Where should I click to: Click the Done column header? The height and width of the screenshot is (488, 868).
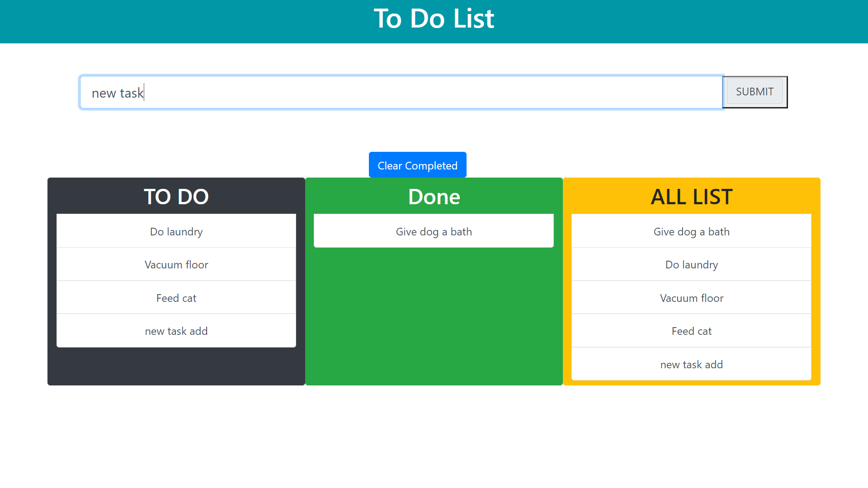click(434, 197)
